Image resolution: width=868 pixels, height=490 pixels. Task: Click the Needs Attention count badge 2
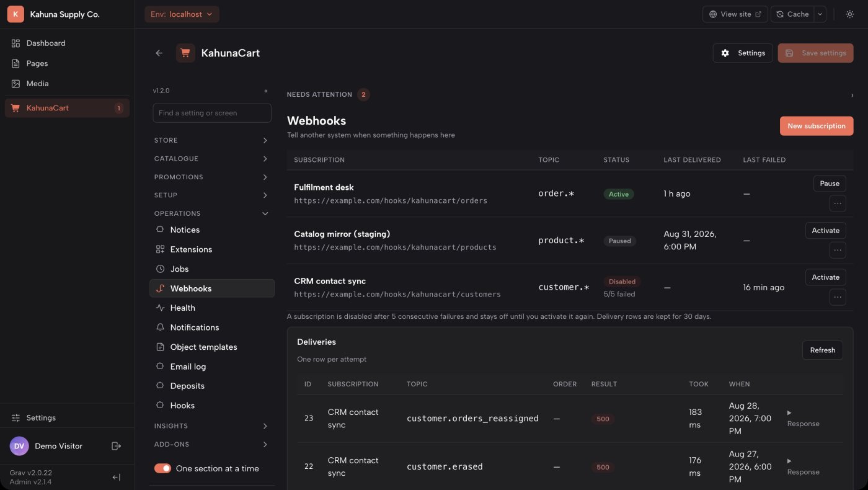(x=363, y=95)
